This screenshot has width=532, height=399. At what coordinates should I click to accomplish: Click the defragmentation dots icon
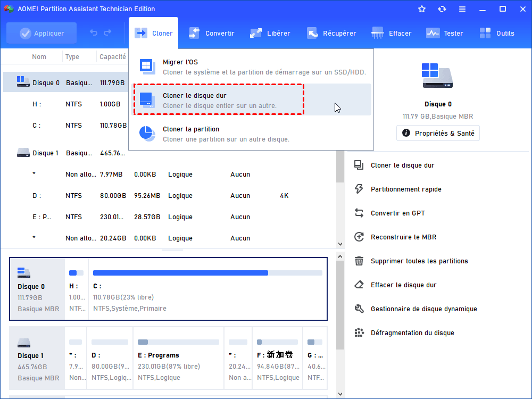359,333
